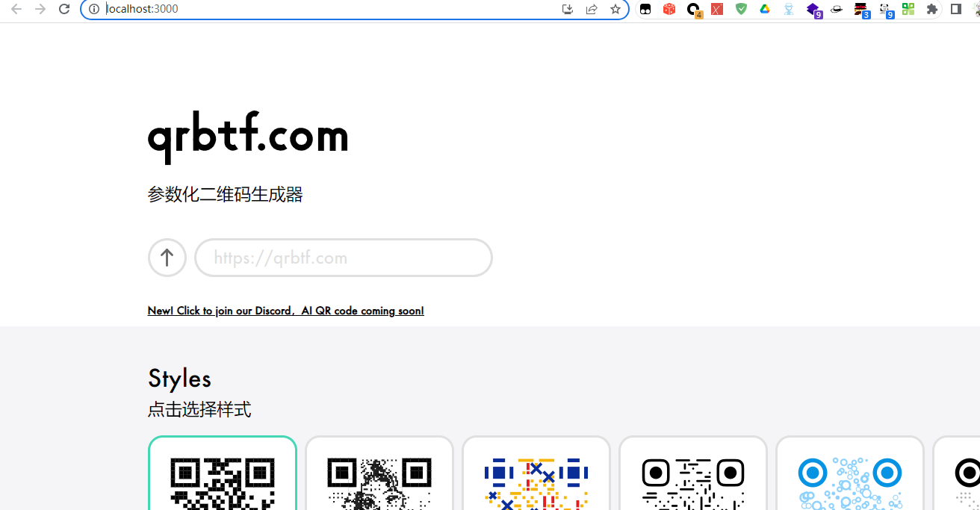Open the light-blue figure extension
This screenshot has width=980, height=510.
[x=789, y=9]
